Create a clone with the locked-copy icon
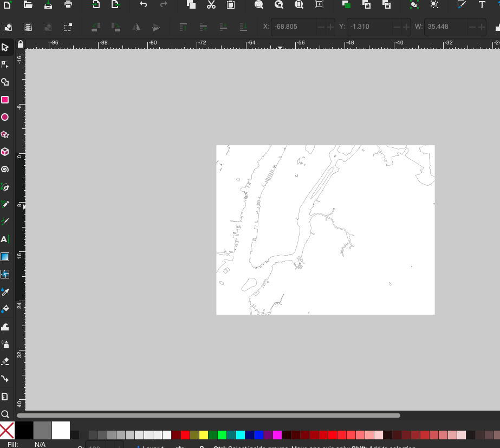Image resolution: width=500 pixels, height=448 pixels. (366, 4)
